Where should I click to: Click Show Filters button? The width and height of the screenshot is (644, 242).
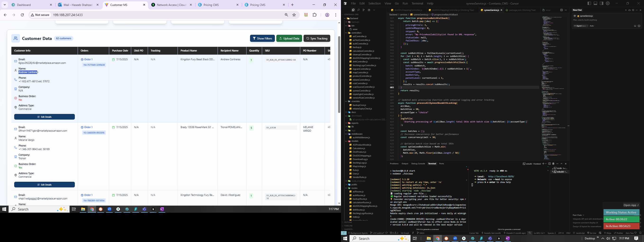point(262,39)
